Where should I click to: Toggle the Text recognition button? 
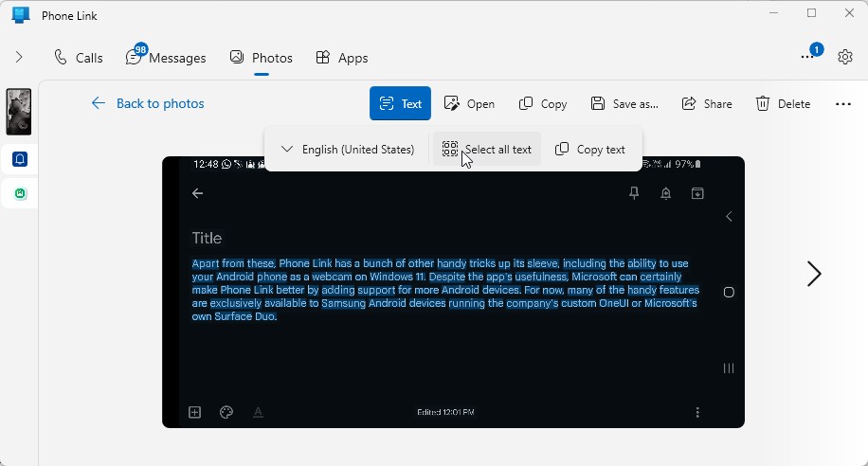400,103
